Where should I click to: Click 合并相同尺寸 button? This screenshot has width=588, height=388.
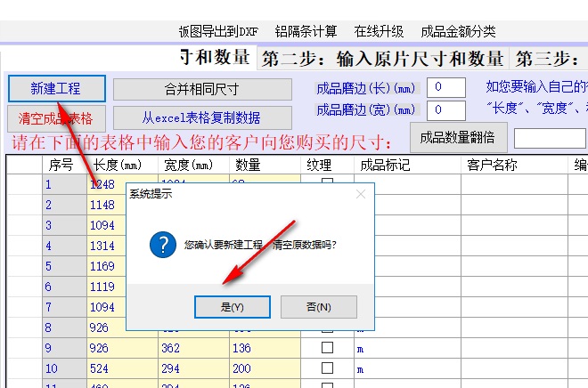(202, 89)
